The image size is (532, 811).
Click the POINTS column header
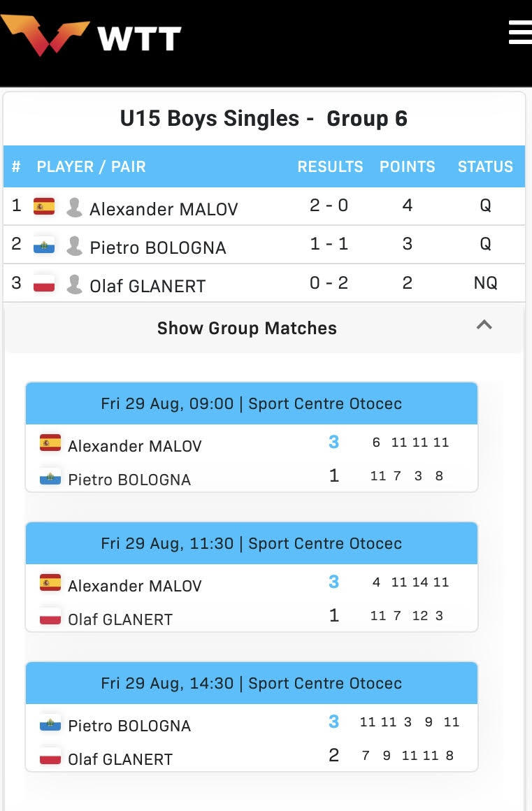pos(408,166)
